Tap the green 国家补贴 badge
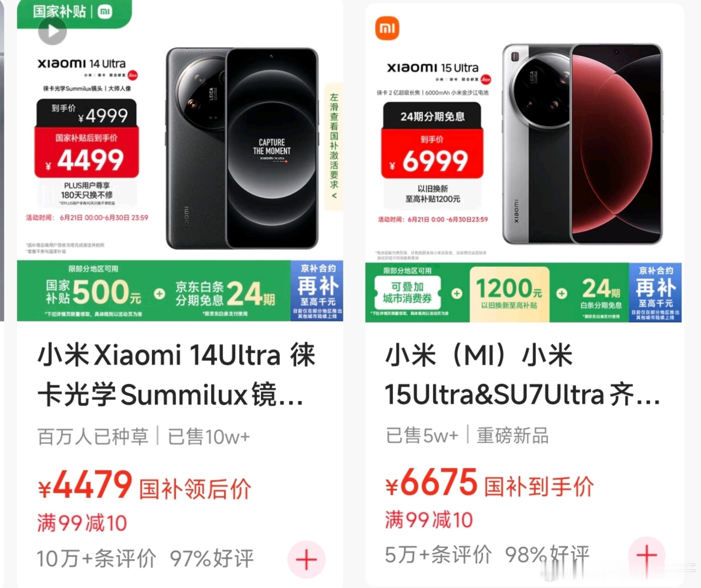701x588 pixels. 74,13
